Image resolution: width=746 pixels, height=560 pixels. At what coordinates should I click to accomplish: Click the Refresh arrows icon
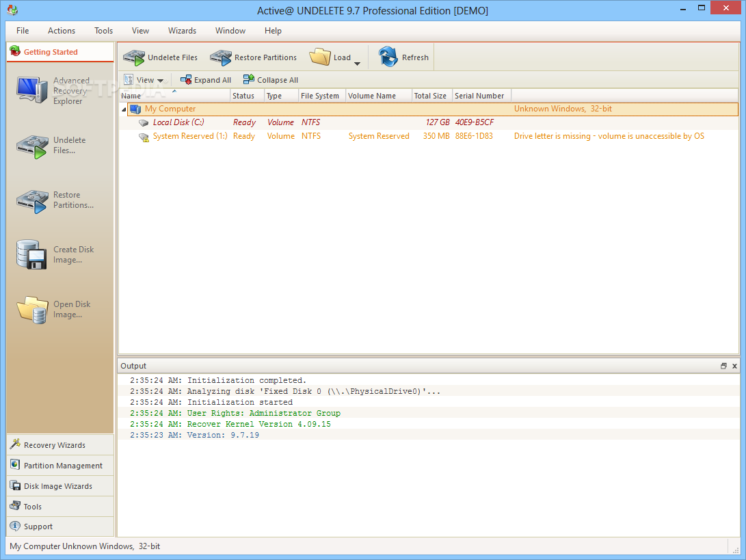tap(388, 57)
